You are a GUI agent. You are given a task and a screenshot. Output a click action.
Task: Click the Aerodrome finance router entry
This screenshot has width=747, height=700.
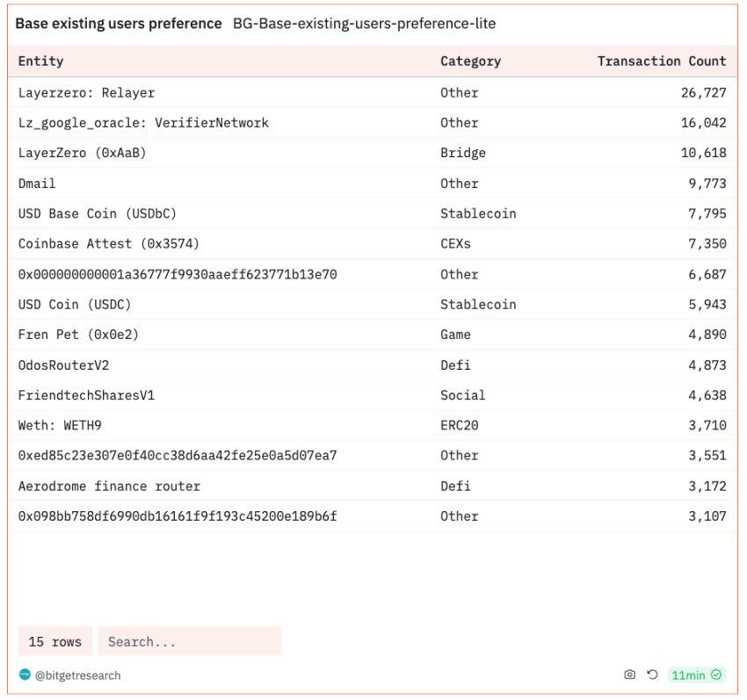(x=109, y=486)
